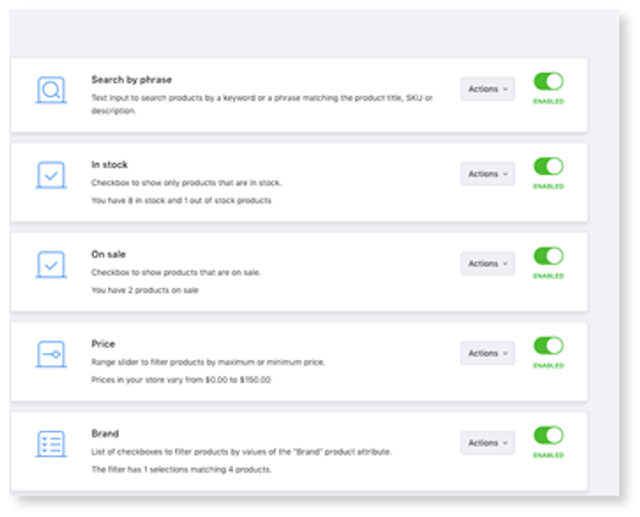Toggle the Price filter off
Image resolution: width=640 pixels, height=517 pixels.
[x=548, y=346]
